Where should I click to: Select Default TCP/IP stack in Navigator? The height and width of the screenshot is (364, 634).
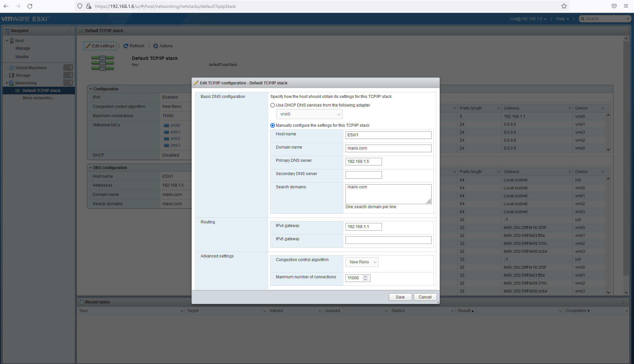39,91
